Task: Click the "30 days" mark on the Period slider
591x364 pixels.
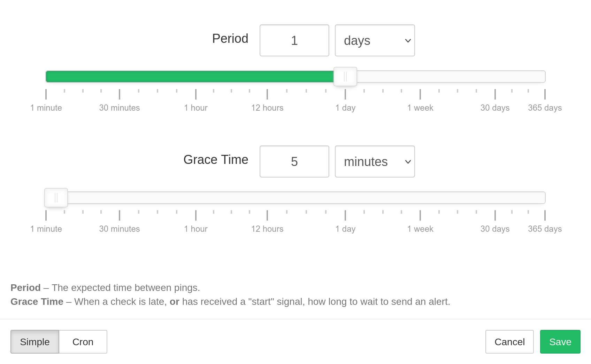Action: coord(495,94)
